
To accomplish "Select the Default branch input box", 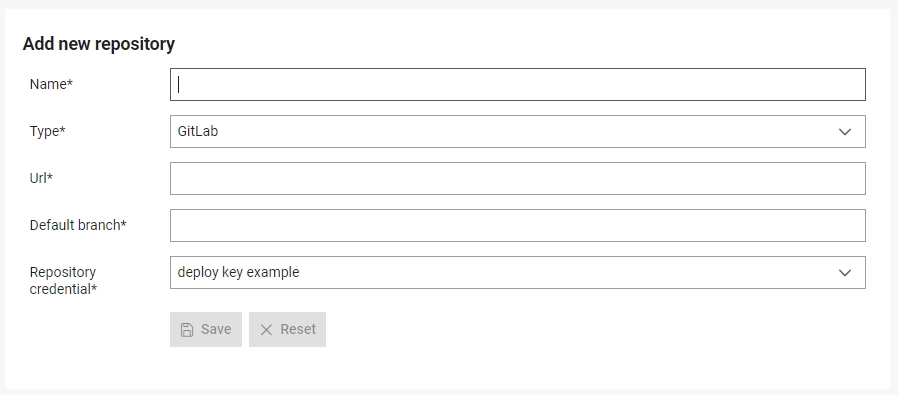I will (x=518, y=226).
